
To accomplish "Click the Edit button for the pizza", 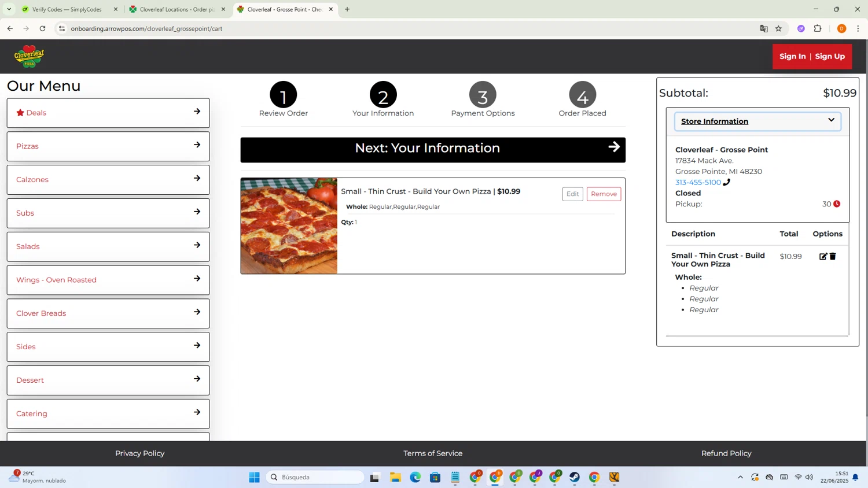I will point(572,194).
